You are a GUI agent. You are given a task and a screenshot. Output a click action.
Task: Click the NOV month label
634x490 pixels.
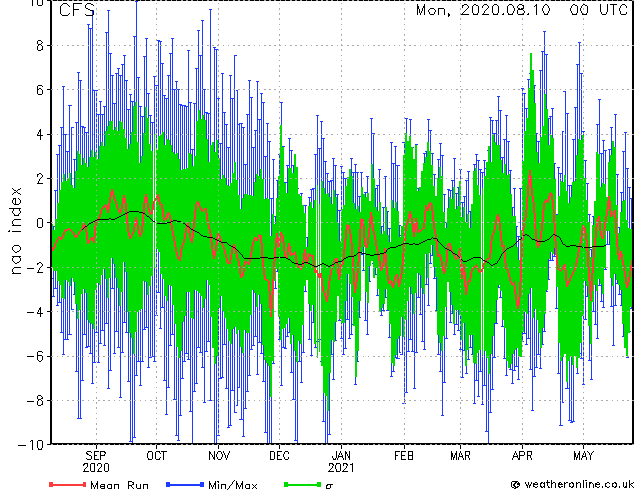coord(219,456)
